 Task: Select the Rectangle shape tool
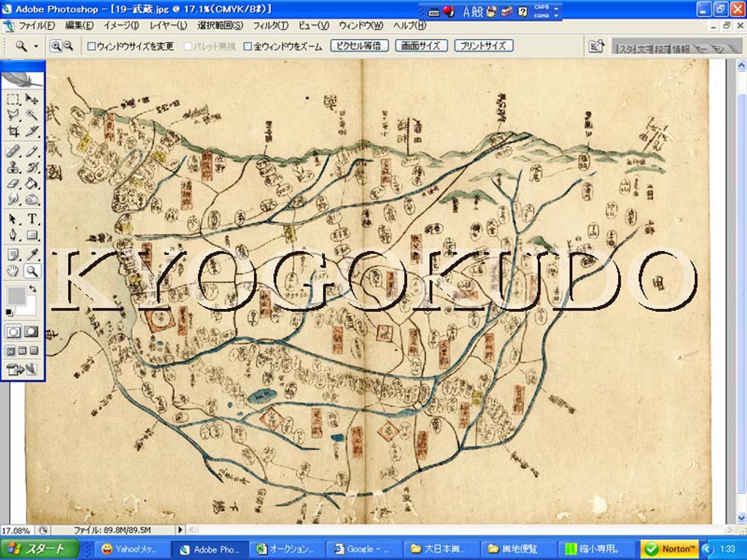(x=32, y=235)
